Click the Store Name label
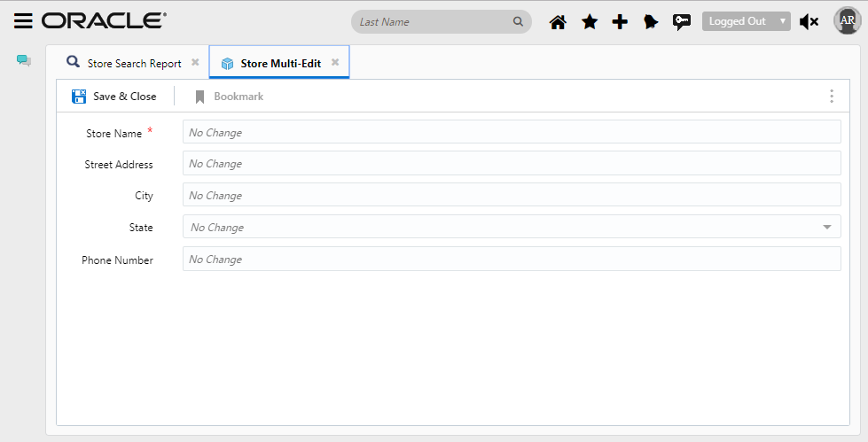 [x=114, y=134]
